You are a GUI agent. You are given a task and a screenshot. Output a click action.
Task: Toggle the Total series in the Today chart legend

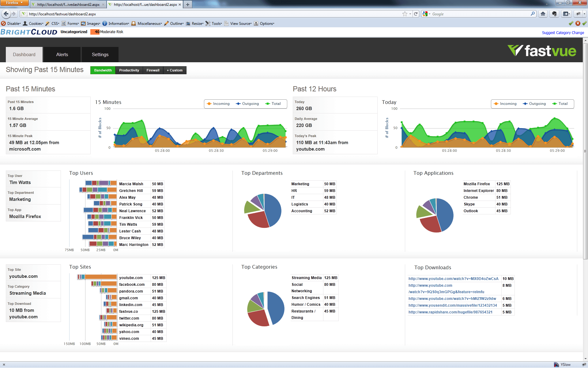[x=560, y=104]
